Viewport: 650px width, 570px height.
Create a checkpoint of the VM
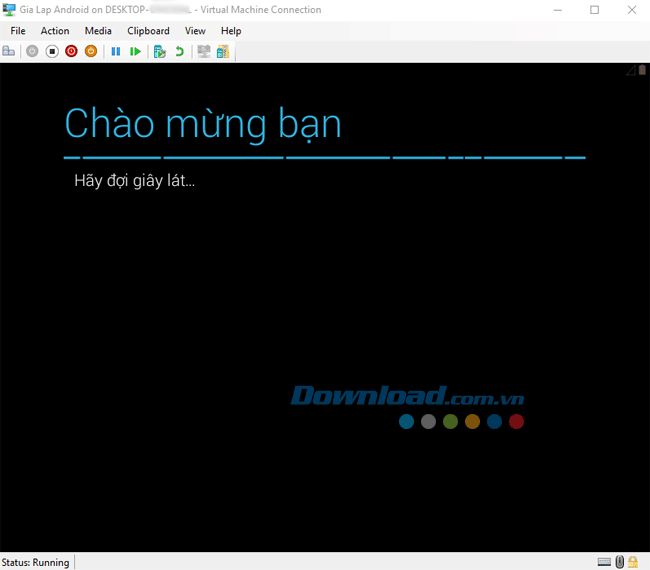(x=160, y=51)
